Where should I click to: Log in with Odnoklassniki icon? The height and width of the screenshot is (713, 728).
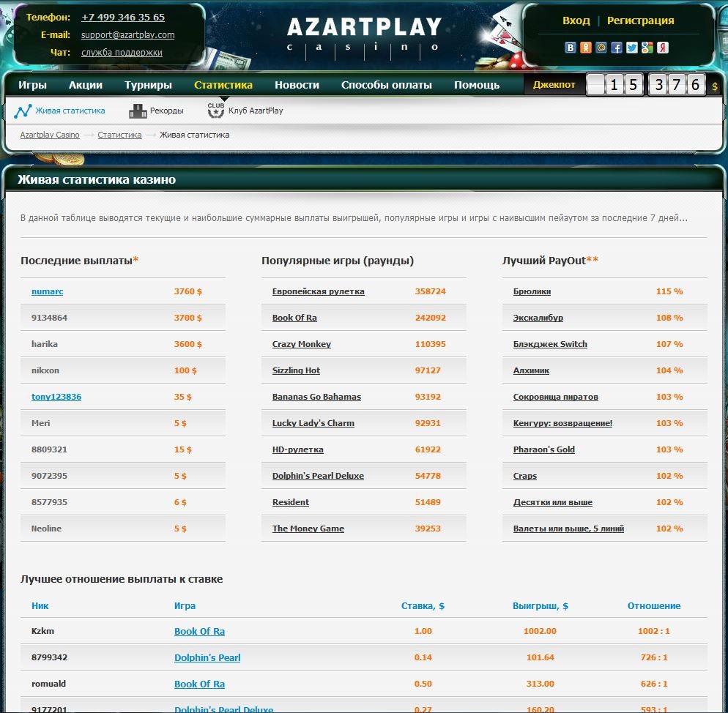tap(585, 48)
